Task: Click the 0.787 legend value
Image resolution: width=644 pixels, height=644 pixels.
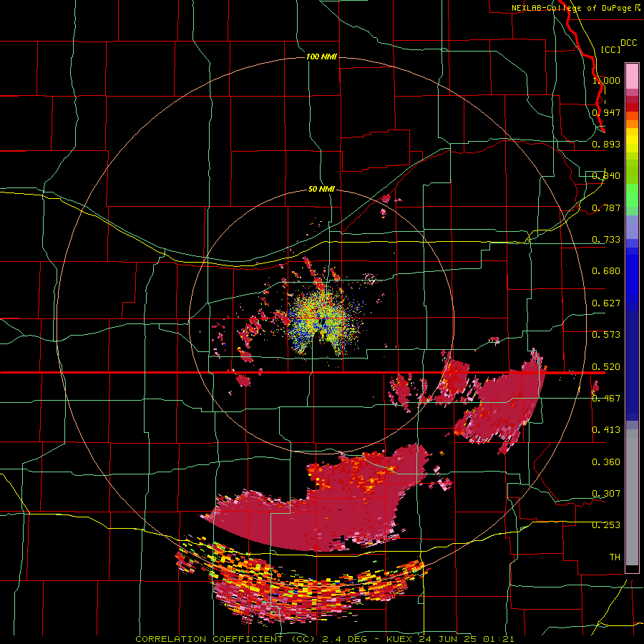Action: pyautogui.click(x=606, y=208)
